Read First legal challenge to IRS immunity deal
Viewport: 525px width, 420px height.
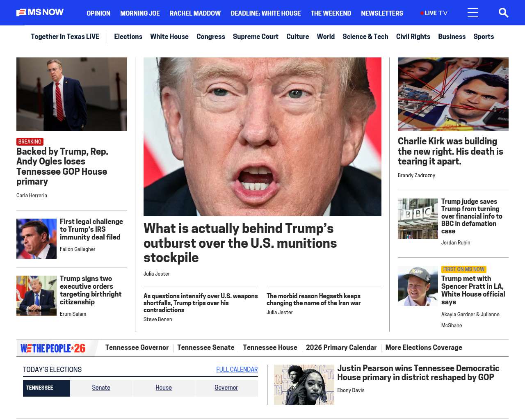91,229
